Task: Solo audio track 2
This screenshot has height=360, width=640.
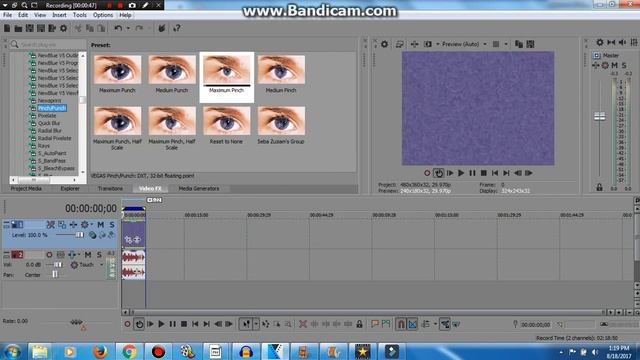Action: 99,255
